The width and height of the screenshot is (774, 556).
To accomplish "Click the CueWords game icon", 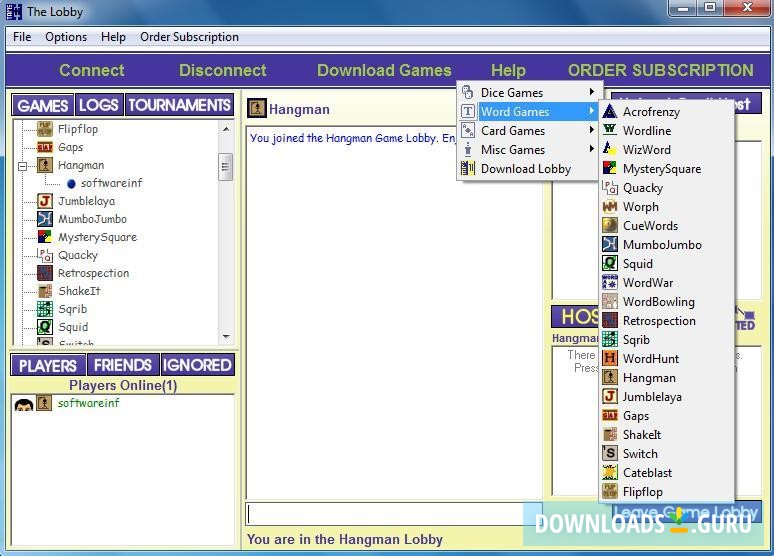I will click(x=610, y=226).
